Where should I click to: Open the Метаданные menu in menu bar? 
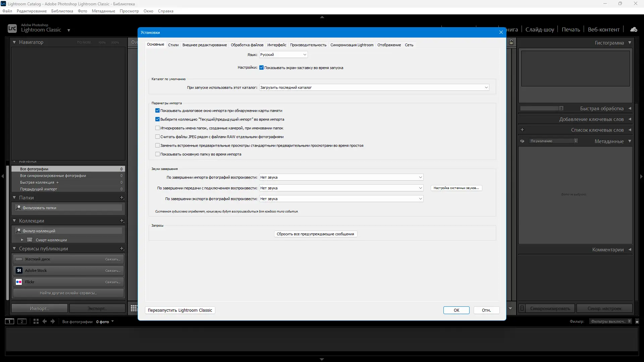[103, 11]
